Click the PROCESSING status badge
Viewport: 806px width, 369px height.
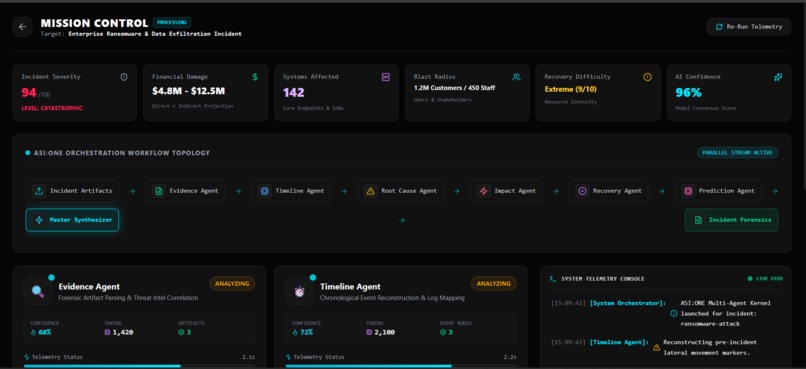point(172,23)
